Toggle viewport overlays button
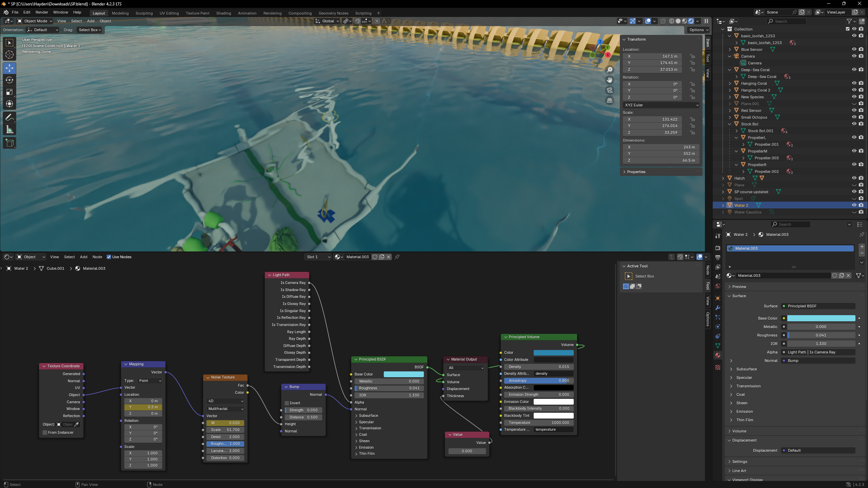Image resolution: width=868 pixels, height=488 pixels. (648, 21)
